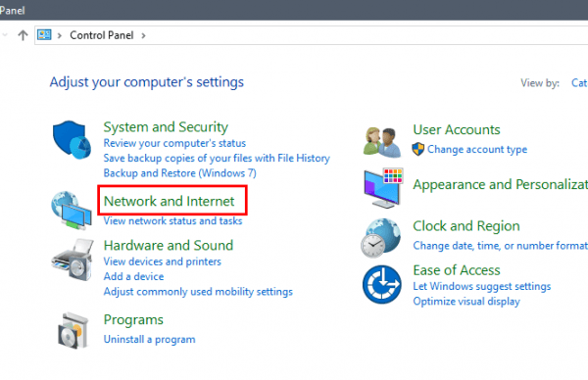Image resolution: width=588 pixels, height=380 pixels.
Task: Click the address bar field
Action: [x=312, y=35]
